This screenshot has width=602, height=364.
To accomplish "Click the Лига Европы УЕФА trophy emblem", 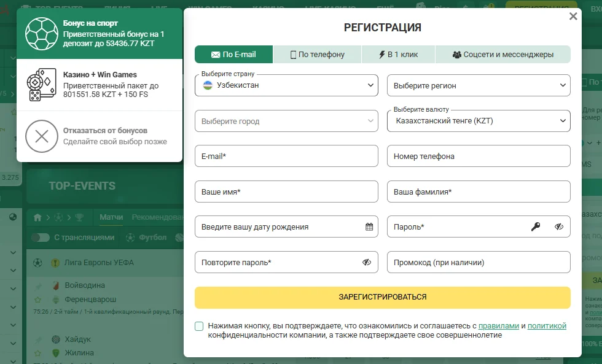I will tap(55, 263).
